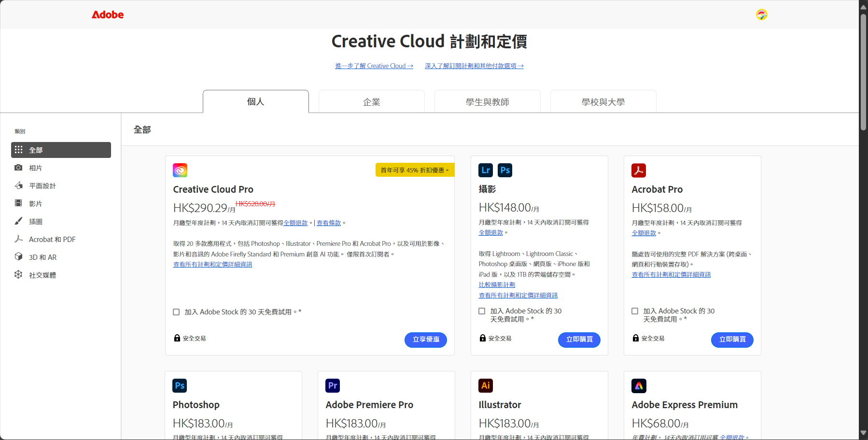The image size is (868, 440).
Task: Tick Adobe Stock trial checkbox on 攝影 card
Action: pos(482,311)
